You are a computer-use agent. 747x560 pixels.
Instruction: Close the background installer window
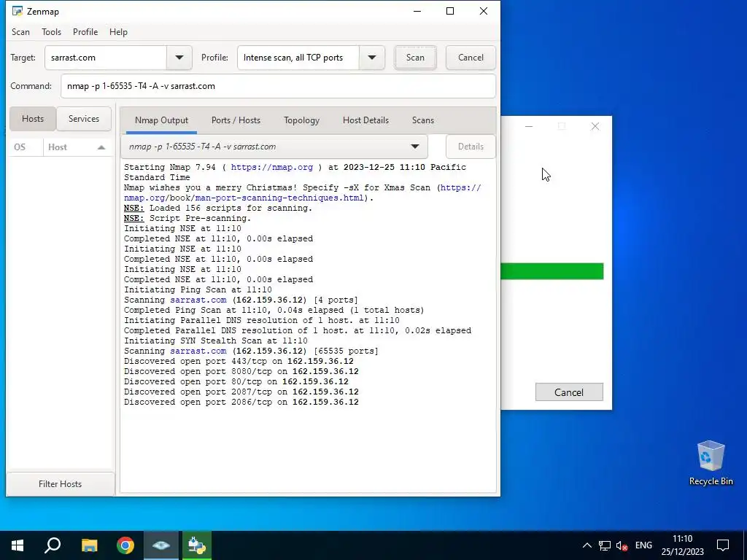pos(595,126)
